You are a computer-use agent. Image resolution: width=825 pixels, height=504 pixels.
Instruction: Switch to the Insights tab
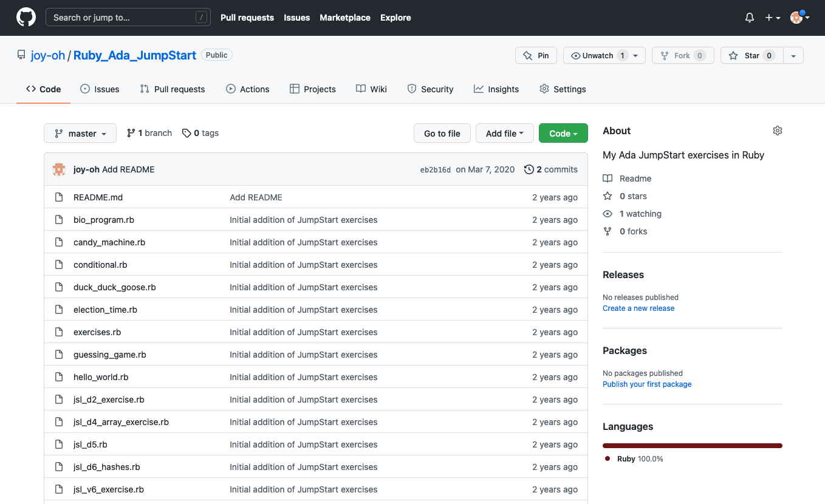[x=496, y=89]
